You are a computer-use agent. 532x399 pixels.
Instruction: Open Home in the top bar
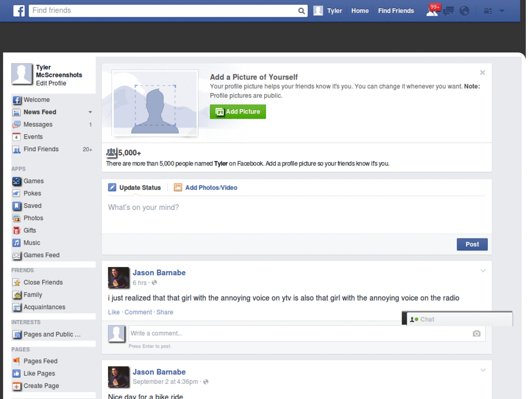[x=360, y=11]
